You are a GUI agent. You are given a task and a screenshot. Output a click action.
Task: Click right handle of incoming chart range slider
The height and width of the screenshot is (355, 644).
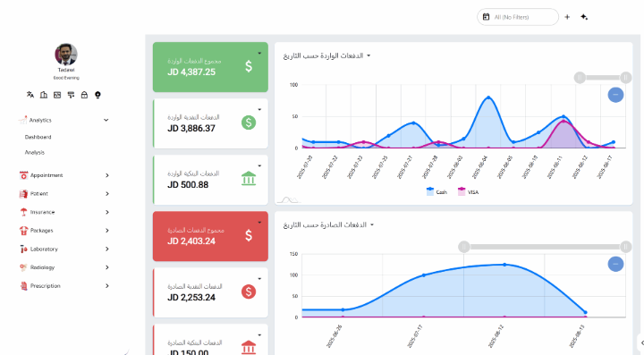click(x=625, y=77)
